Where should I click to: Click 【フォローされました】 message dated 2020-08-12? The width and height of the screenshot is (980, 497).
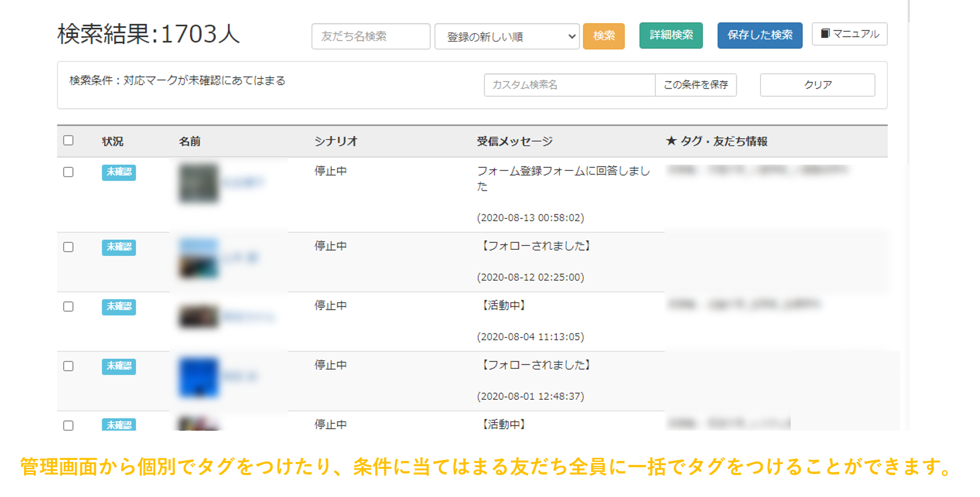536,246
